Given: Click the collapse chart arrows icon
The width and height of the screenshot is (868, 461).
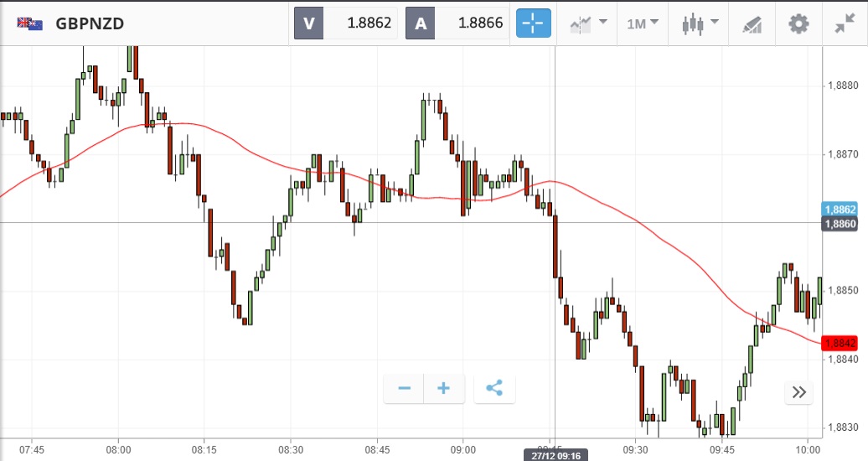Looking at the screenshot, I should point(845,23).
